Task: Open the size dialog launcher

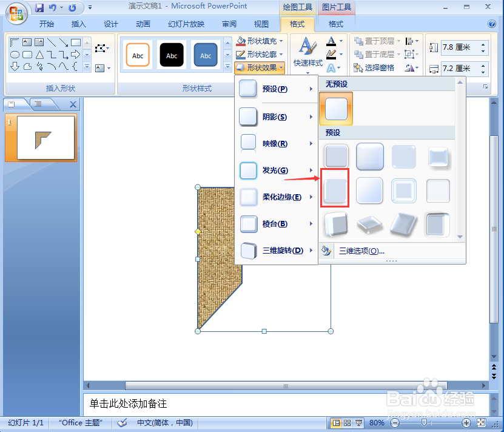Action: [x=485, y=87]
